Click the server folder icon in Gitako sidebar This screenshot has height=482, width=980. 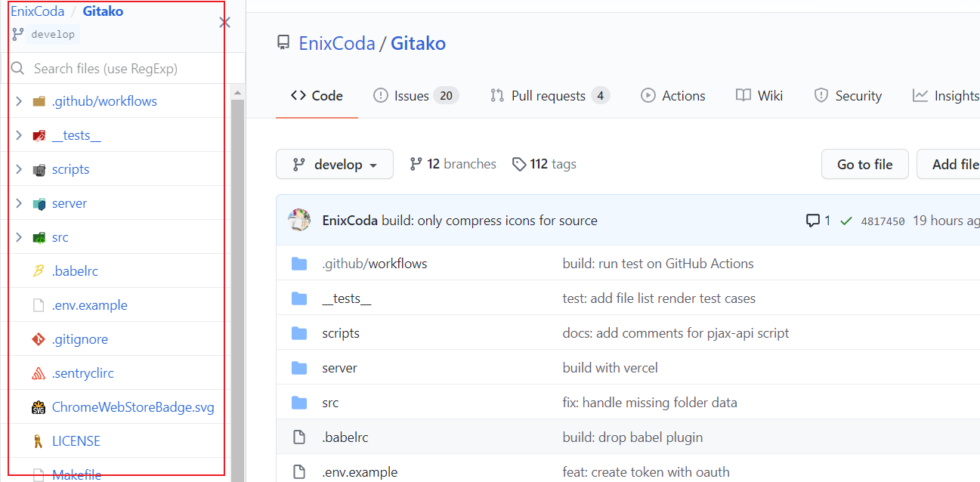click(39, 203)
